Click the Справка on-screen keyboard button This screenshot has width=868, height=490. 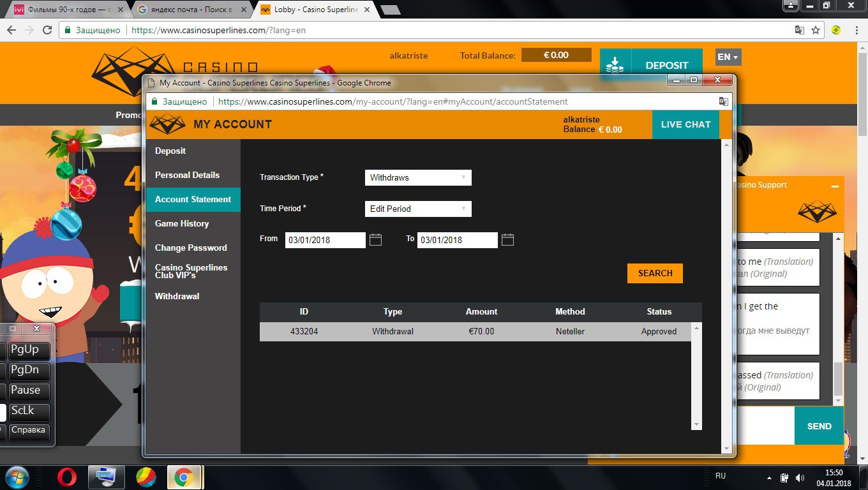point(29,431)
